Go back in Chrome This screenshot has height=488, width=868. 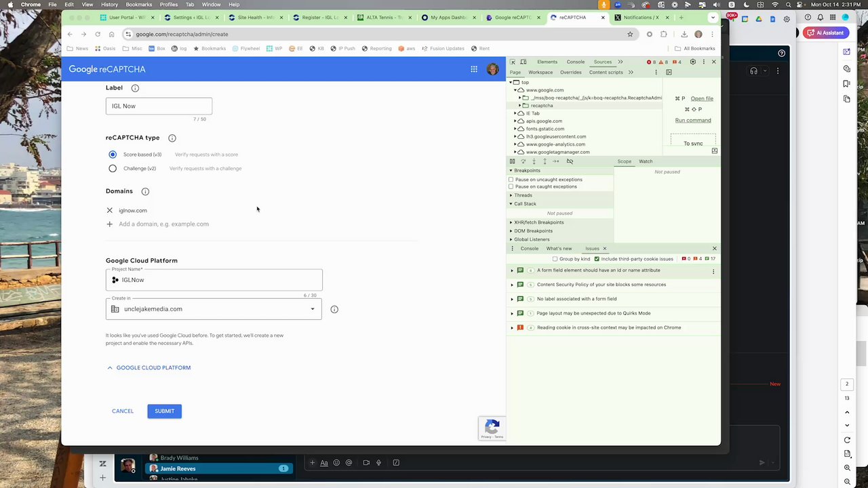[x=69, y=34]
